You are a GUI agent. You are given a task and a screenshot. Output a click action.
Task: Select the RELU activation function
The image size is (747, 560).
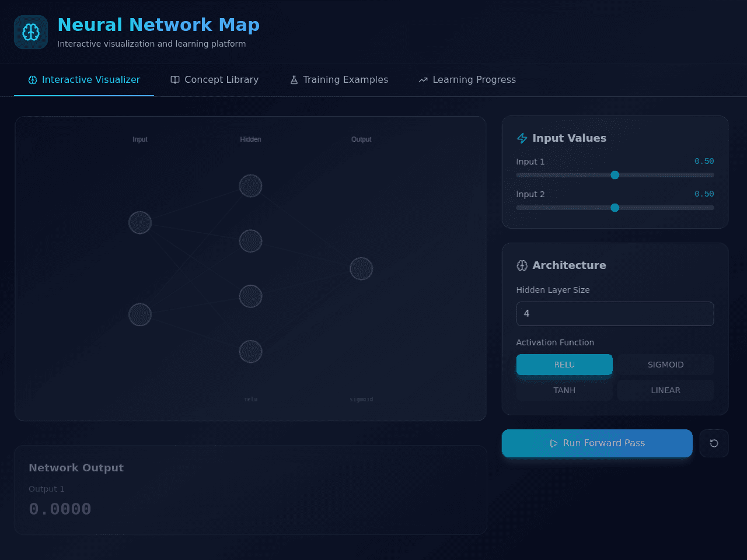tap(564, 365)
